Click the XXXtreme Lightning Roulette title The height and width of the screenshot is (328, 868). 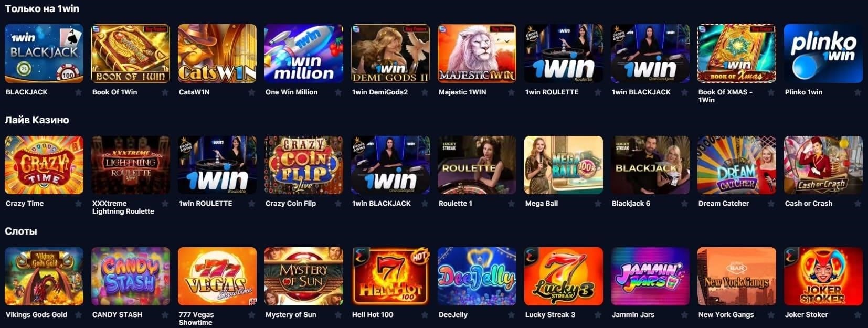coord(123,207)
